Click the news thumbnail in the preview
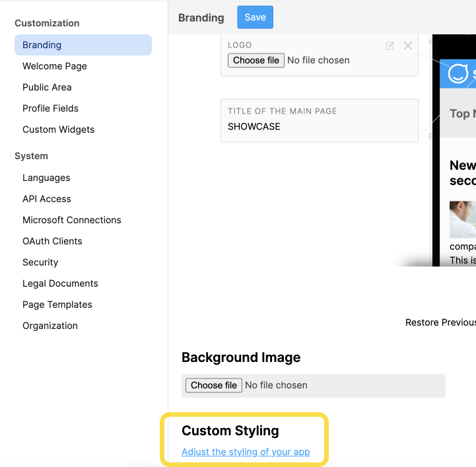The width and height of the screenshot is (476, 467). pos(463,219)
